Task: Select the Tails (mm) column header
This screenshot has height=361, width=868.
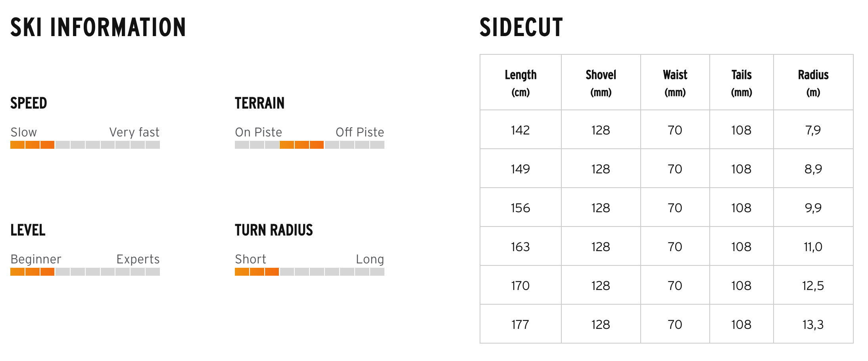Action: point(741,83)
